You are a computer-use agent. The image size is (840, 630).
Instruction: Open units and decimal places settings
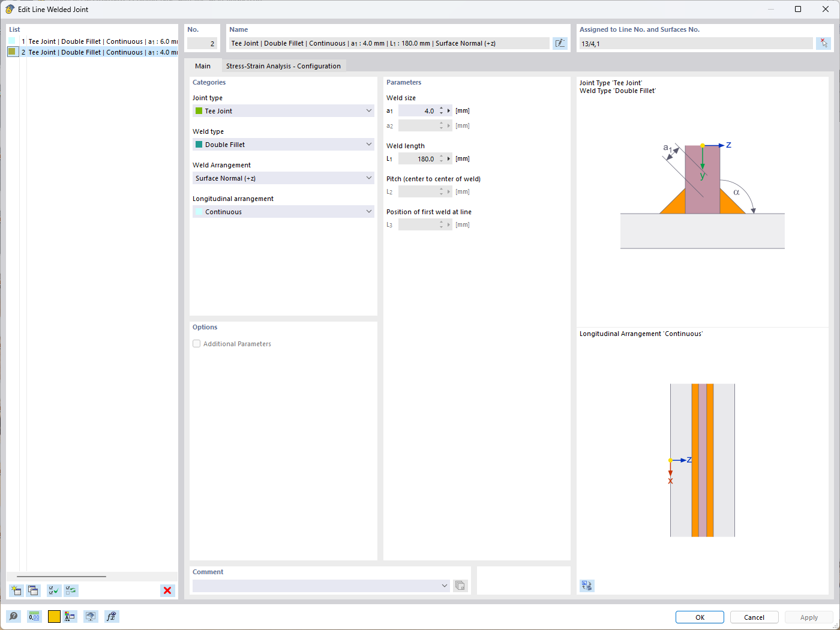pos(34,616)
